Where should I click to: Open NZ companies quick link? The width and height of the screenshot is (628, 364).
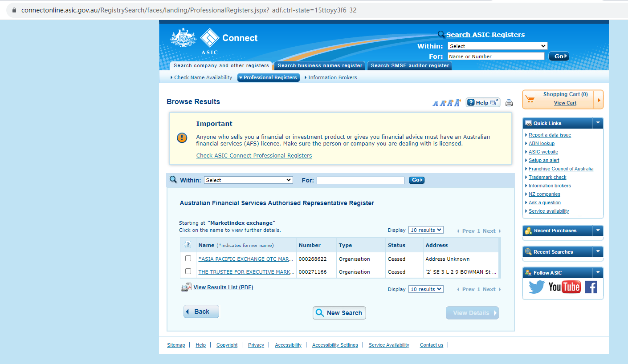(544, 194)
